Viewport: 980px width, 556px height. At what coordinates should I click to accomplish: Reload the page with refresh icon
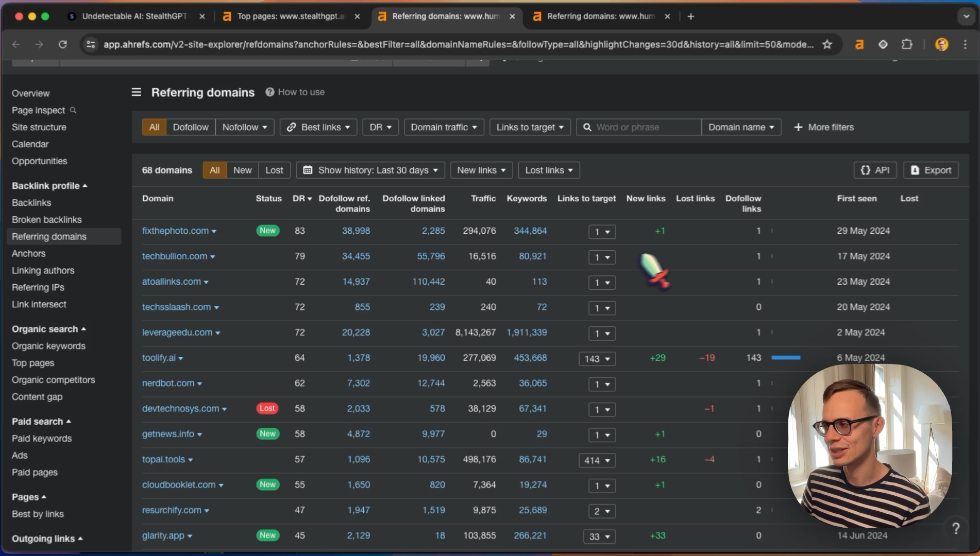pos(63,44)
